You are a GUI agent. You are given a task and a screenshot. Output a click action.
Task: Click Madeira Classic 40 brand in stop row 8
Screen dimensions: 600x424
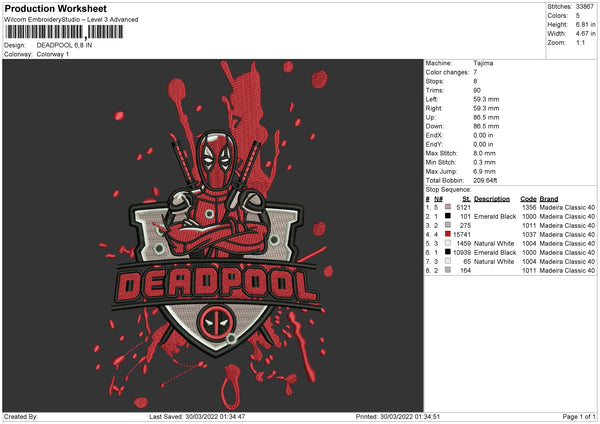point(567,271)
